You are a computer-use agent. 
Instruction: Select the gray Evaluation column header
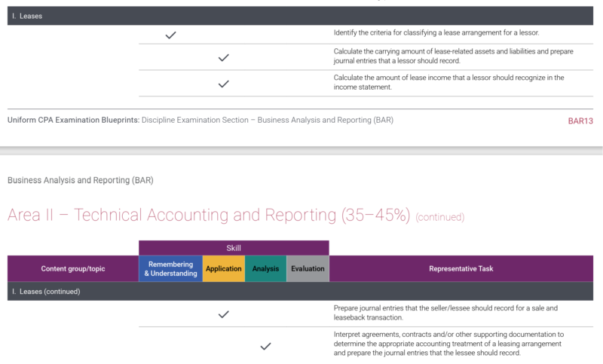click(x=308, y=269)
